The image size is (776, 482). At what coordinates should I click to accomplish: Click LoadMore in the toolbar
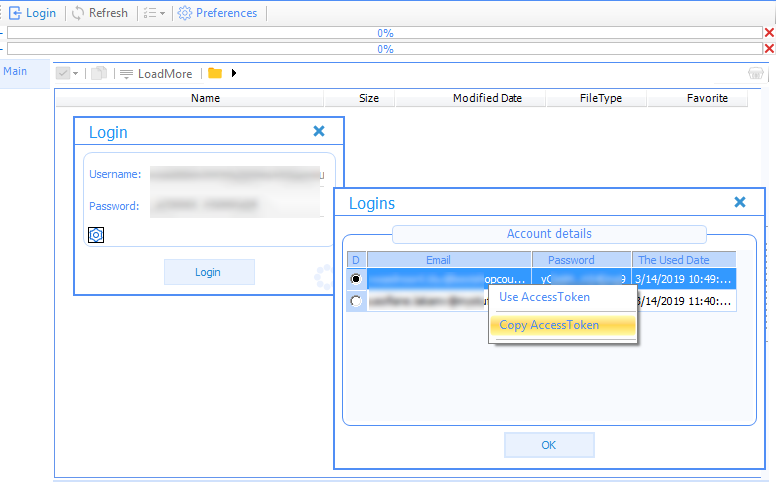click(156, 74)
